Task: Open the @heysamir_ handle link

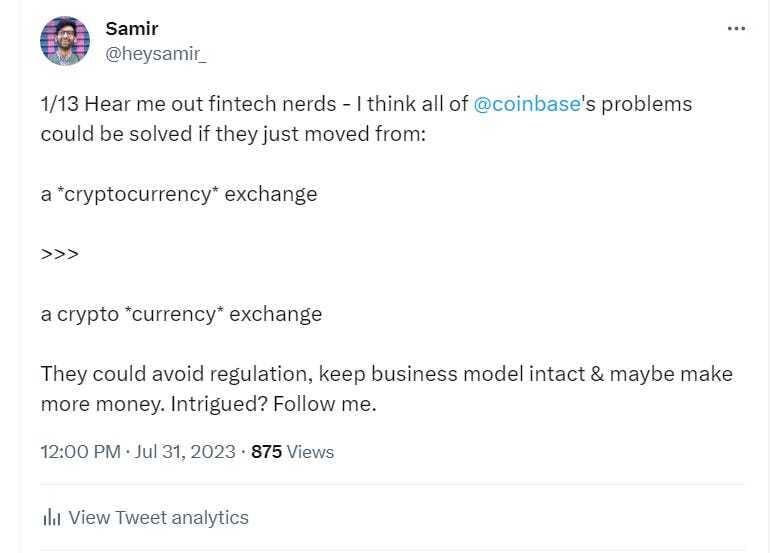Action: 156,54
